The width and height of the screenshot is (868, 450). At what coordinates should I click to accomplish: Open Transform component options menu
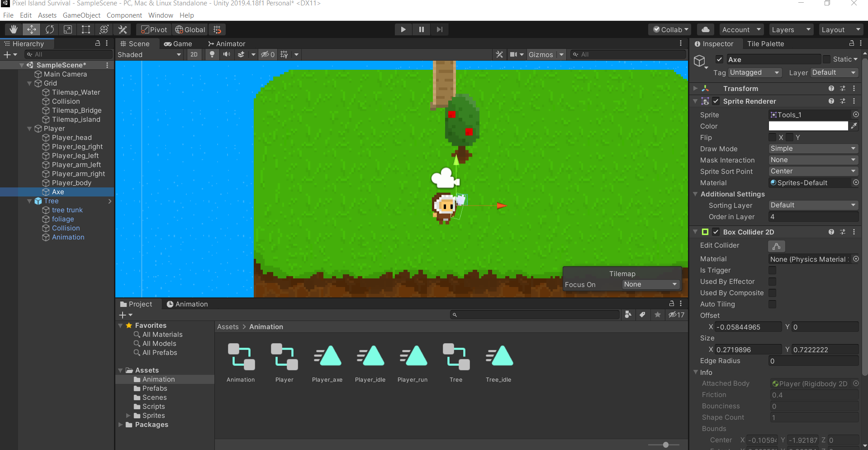[x=854, y=88]
